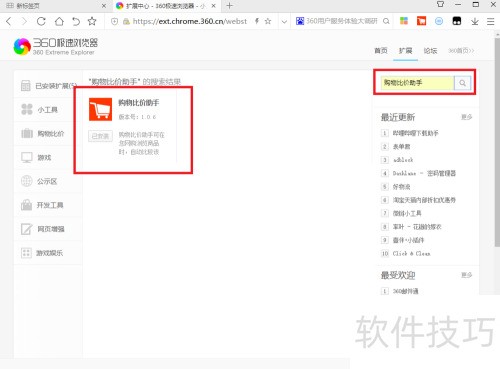Open 哔哩哔哩下载助手 in recent updates

416,133
